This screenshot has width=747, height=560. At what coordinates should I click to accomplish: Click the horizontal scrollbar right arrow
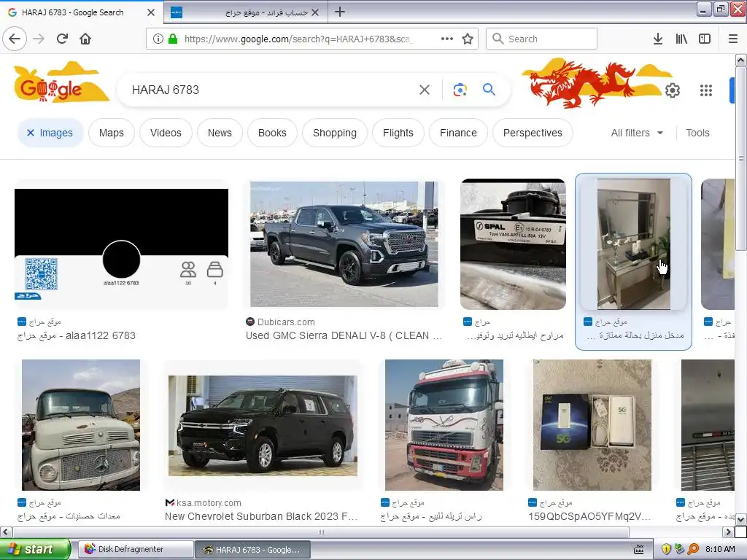point(728,532)
